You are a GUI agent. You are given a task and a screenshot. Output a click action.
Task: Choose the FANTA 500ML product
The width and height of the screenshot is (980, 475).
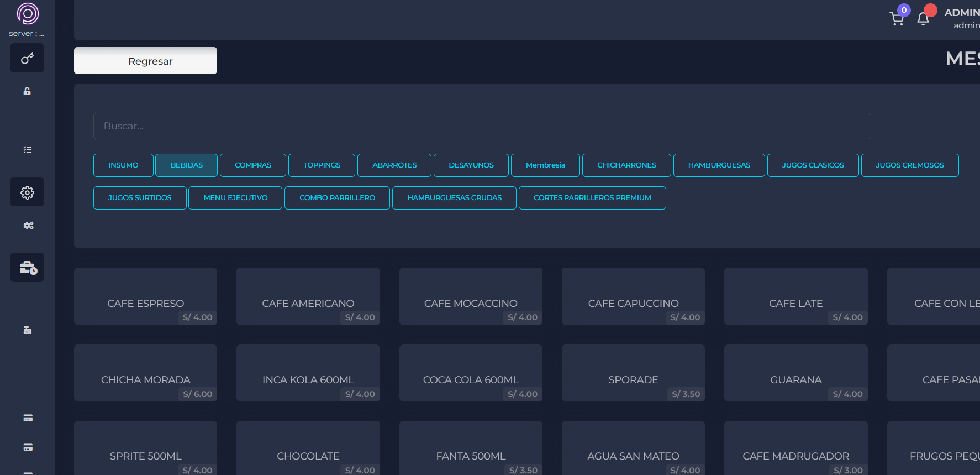coord(471,448)
